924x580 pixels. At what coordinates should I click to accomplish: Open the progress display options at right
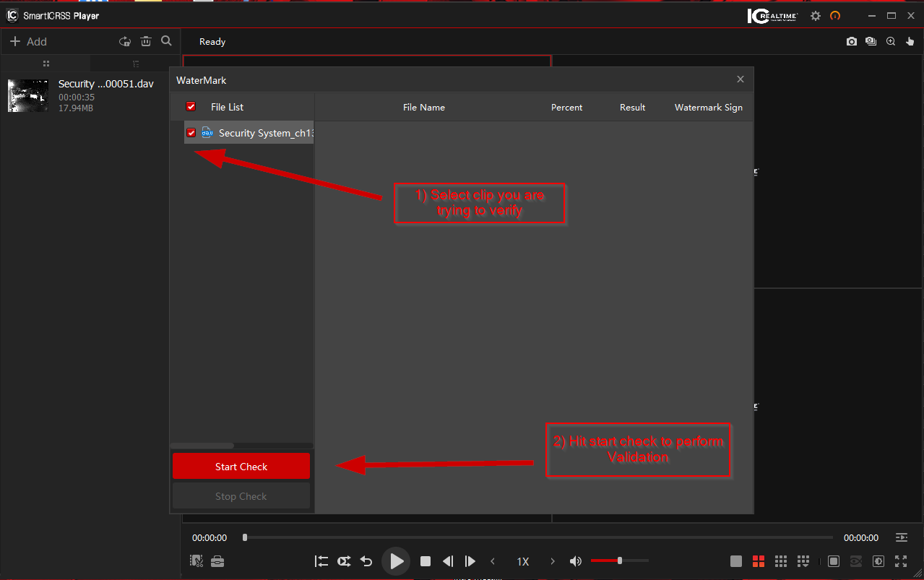[x=900, y=537]
